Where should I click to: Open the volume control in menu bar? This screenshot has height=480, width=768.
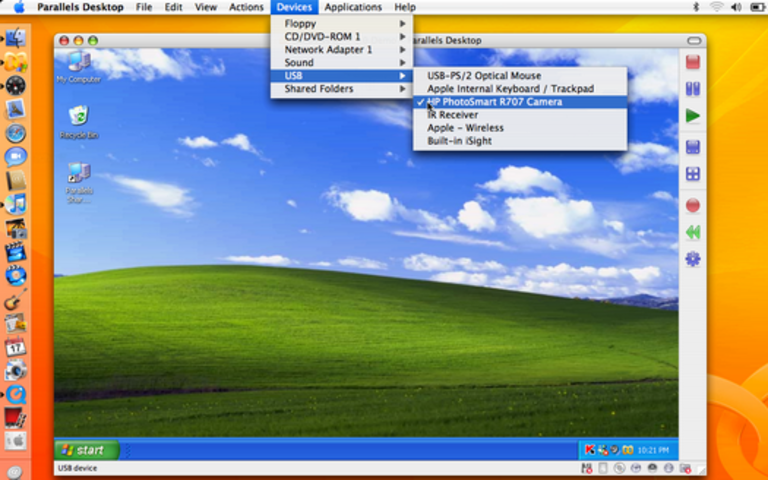tap(736, 7)
